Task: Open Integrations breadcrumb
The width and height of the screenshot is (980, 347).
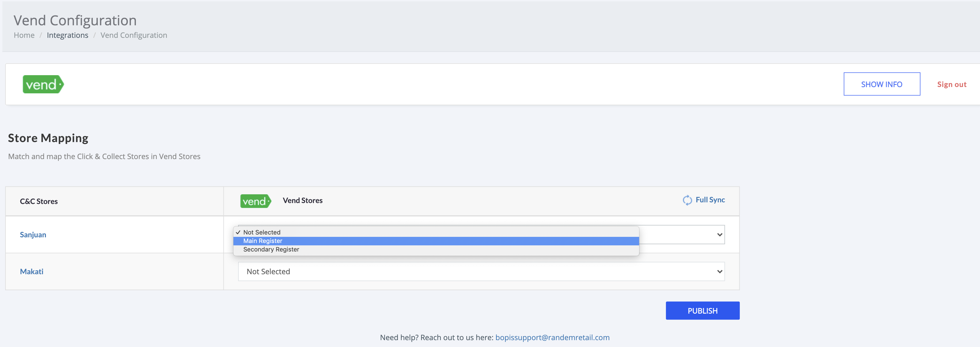Action: coord(67,35)
